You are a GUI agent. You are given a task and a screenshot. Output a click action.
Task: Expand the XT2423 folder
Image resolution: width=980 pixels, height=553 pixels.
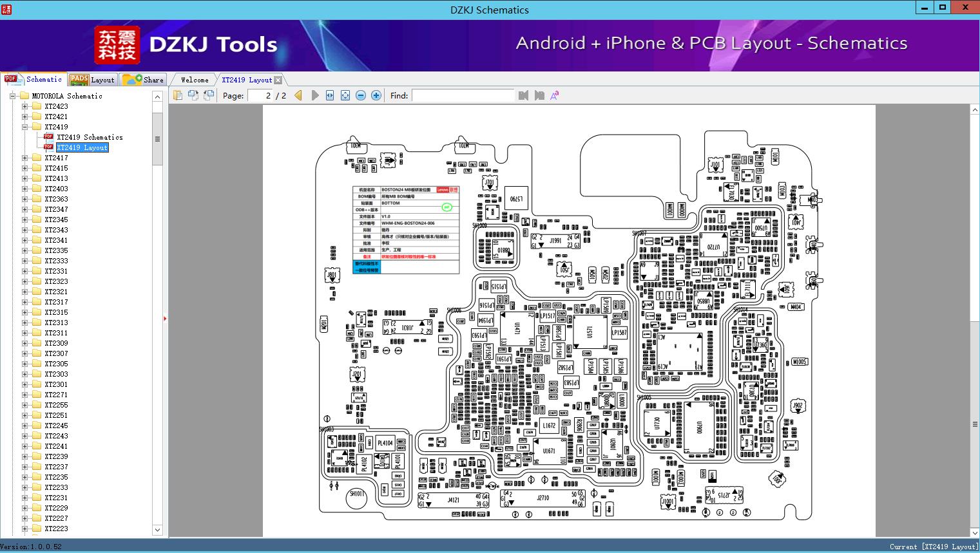coord(25,106)
